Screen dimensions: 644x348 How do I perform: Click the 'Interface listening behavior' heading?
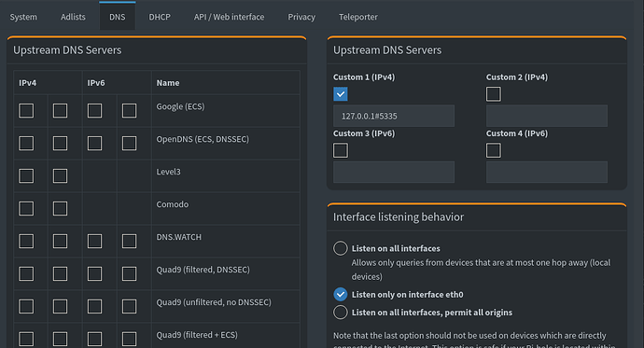point(399,217)
